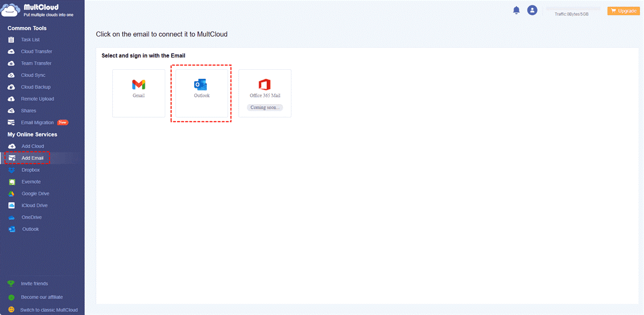Click Add Cloud in the sidebar

pyautogui.click(x=32, y=146)
